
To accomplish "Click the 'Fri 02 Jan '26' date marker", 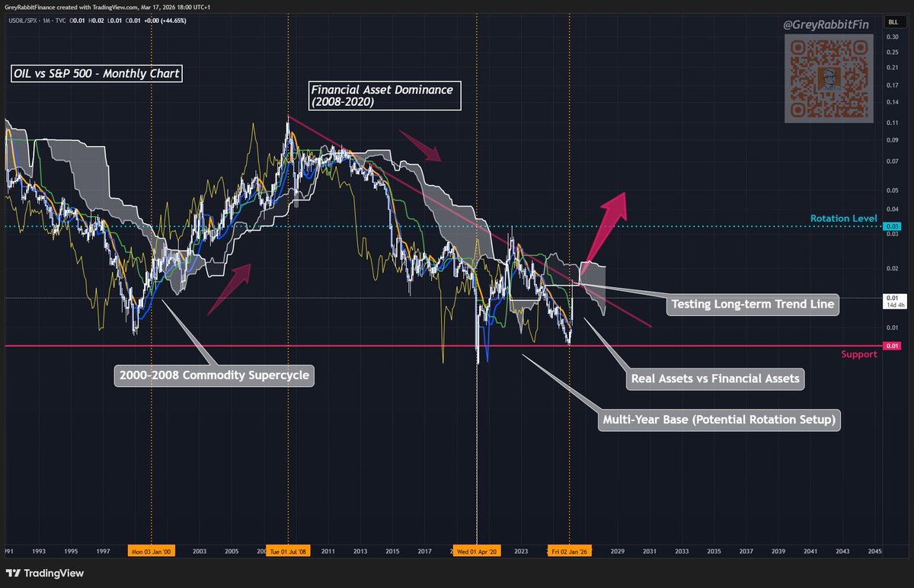I will 569,551.
